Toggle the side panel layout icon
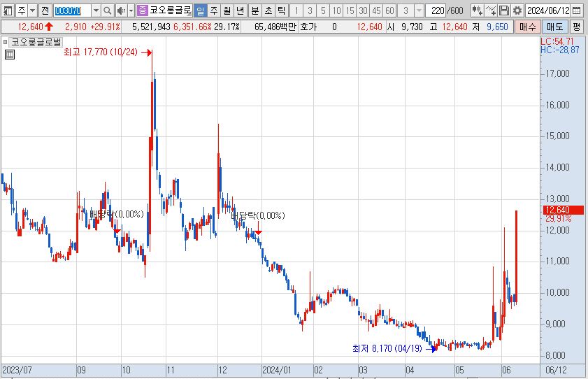This screenshot has height=379, width=588. (x=8, y=10)
